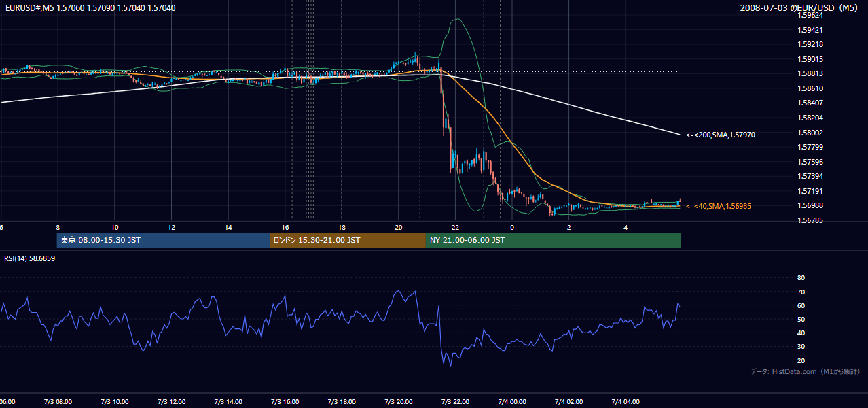Click price axis label 1.59421
The image size is (868, 408).
(811, 30)
